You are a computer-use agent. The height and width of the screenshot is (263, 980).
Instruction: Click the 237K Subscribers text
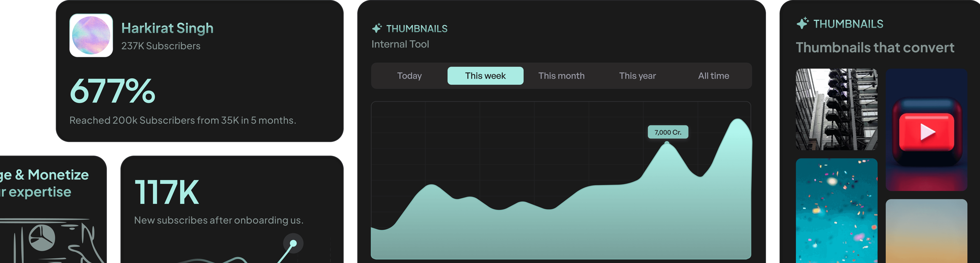click(x=161, y=46)
